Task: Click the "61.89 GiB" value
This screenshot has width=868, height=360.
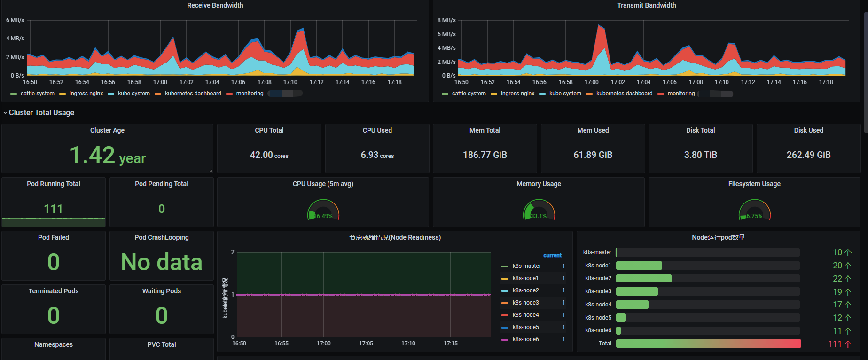Action: (593, 155)
